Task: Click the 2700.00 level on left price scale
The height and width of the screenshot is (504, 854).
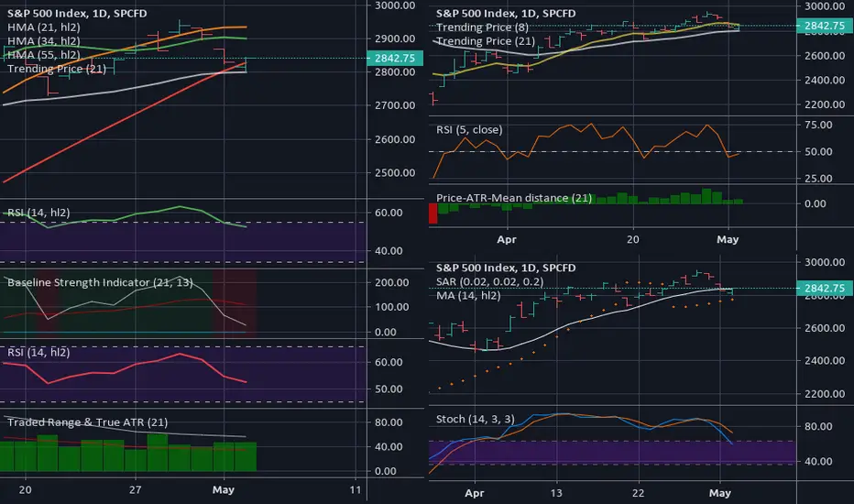Action: click(395, 105)
